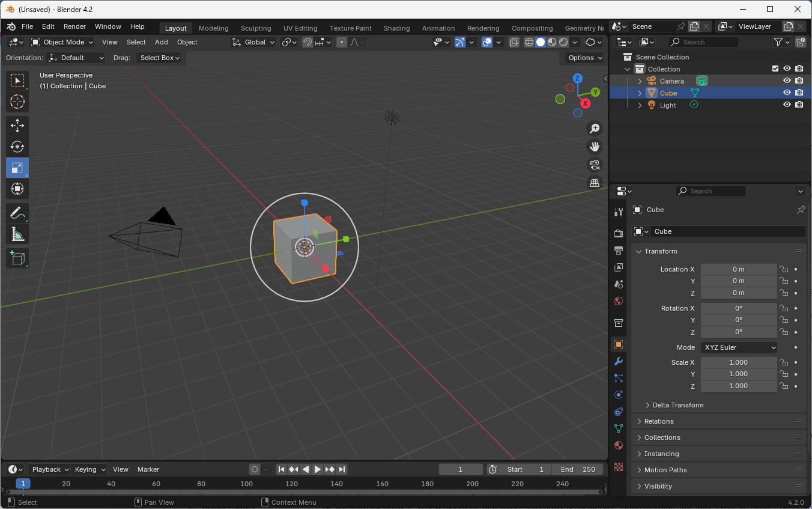
Task: Open the Object Constraints tab
Action: 619,412
